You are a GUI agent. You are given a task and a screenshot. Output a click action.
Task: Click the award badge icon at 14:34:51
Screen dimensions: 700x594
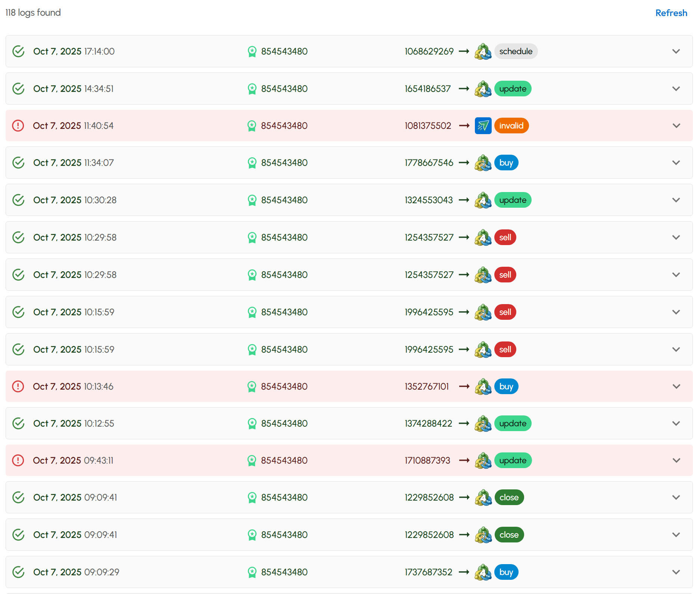pyautogui.click(x=252, y=89)
